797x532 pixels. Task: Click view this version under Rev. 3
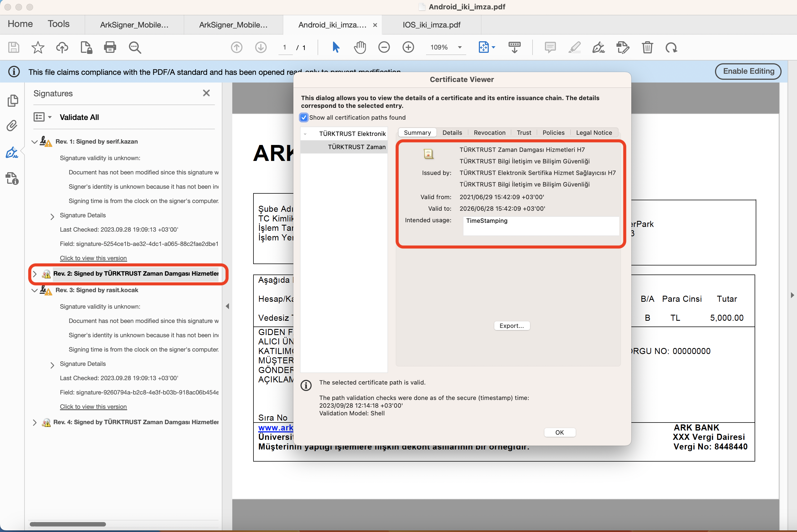click(x=93, y=407)
